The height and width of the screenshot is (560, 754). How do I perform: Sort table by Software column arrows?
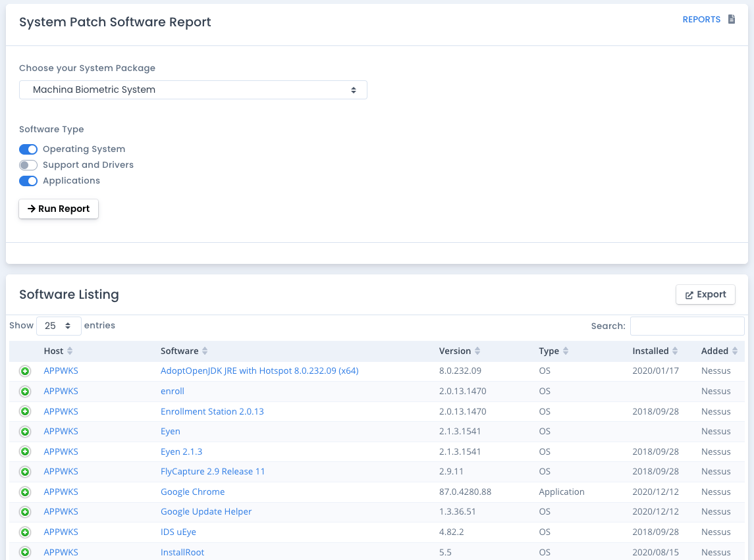tap(205, 351)
